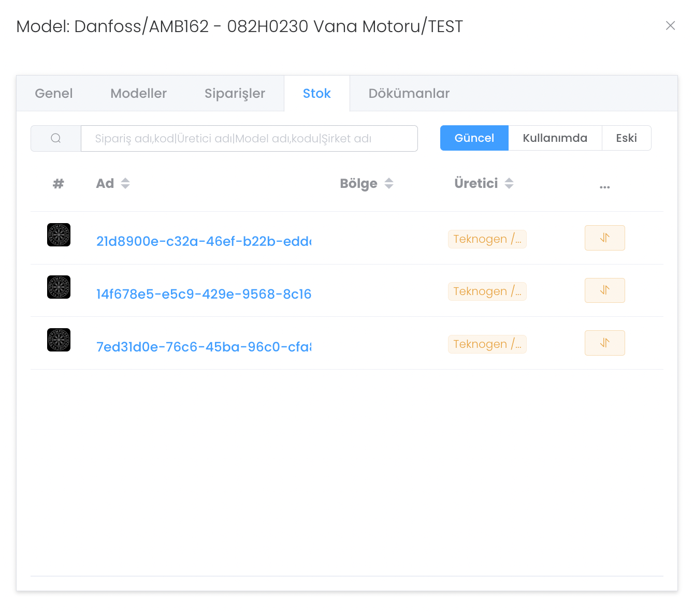Sort table by Üretici column

coord(509,183)
